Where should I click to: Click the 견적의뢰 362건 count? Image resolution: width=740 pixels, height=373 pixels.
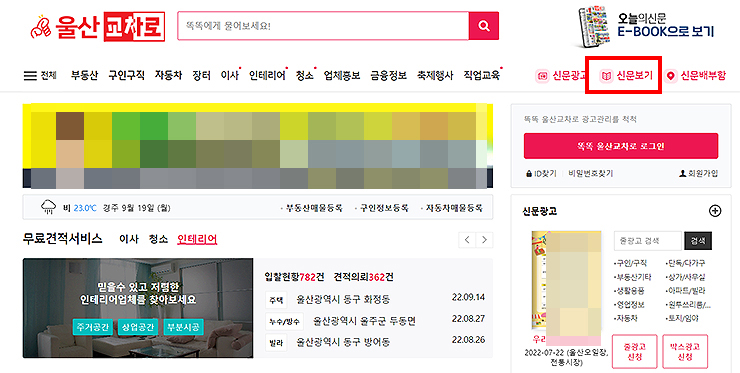click(363, 277)
